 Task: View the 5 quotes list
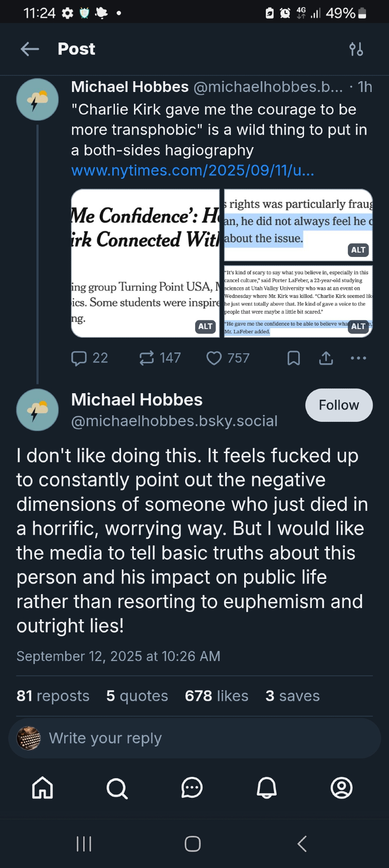point(137,696)
